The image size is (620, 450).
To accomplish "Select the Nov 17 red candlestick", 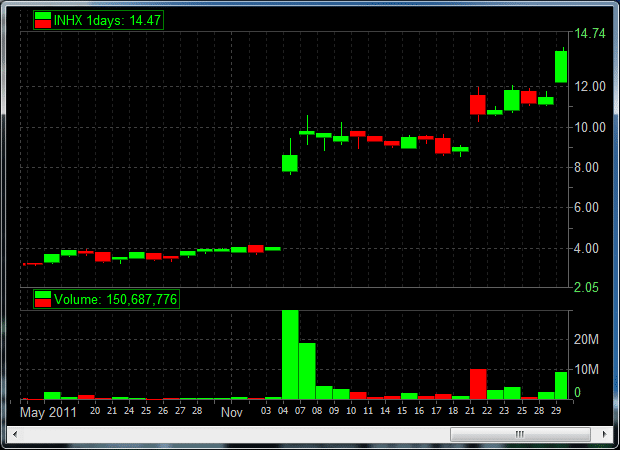I will [443, 146].
